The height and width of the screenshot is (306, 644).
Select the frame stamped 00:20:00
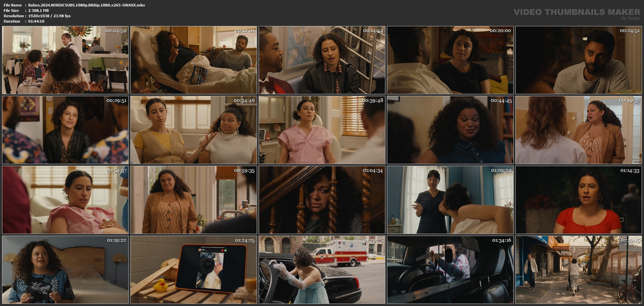click(x=450, y=60)
